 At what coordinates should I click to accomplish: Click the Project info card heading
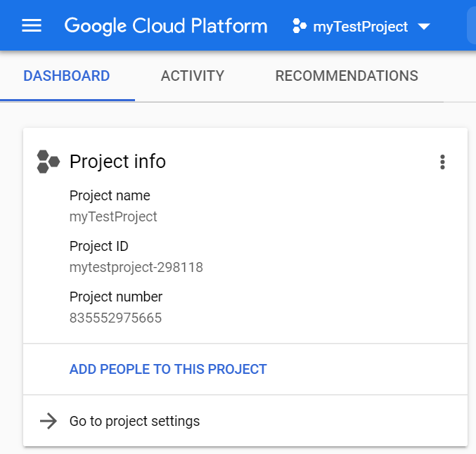[x=117, y=162]
